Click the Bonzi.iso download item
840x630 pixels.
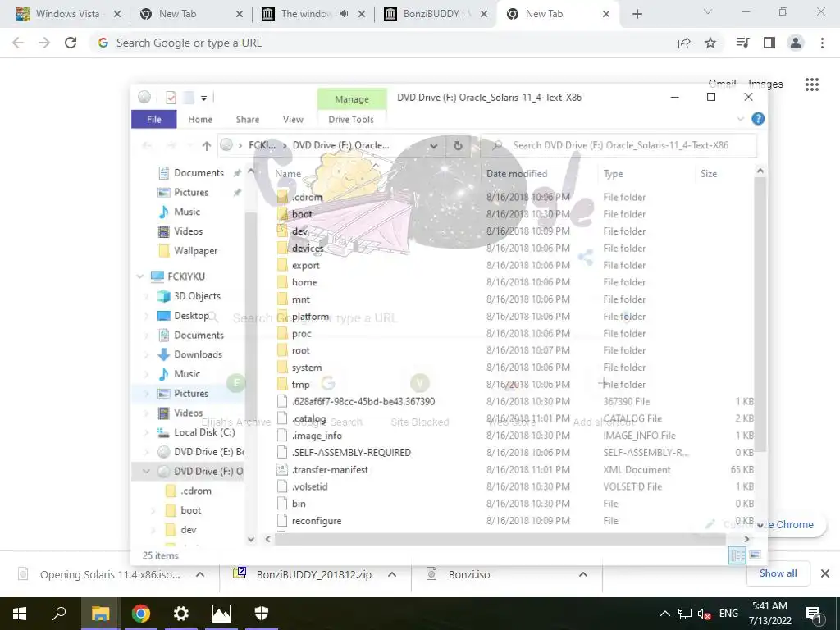pyautogui.click(x=469, y=574)
